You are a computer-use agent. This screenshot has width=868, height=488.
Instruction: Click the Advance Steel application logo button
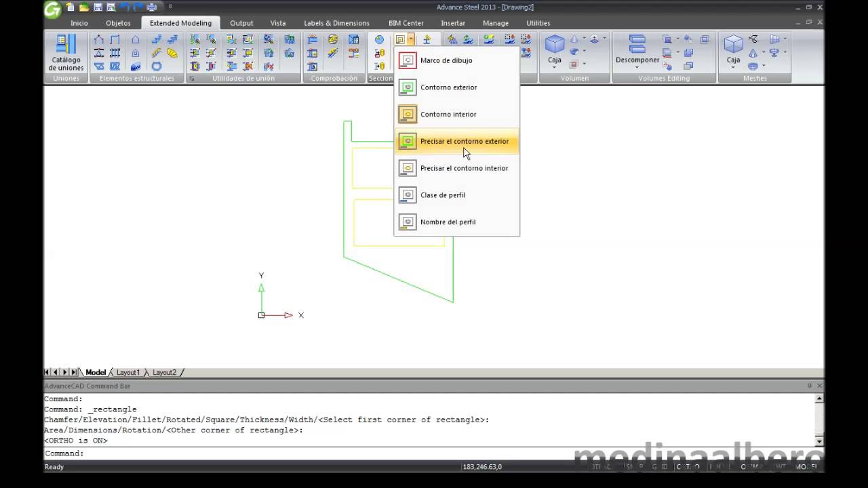click(52, 9)
